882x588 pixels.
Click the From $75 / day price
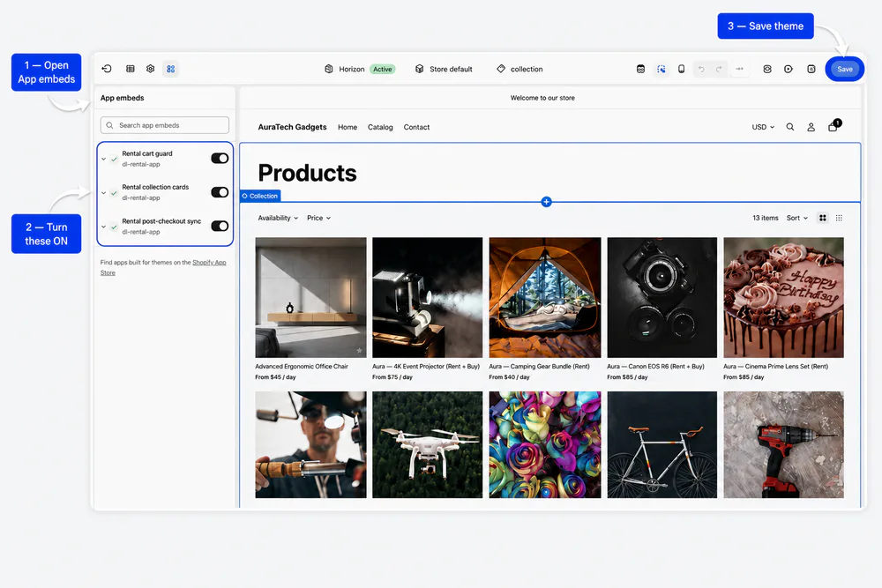[392, 377]
